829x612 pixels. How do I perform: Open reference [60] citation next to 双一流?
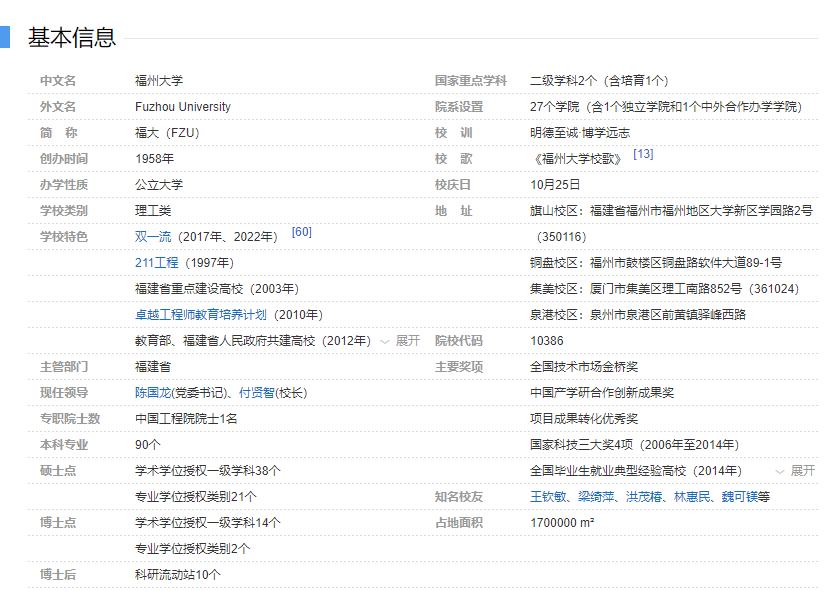click(x=301, y=232)
